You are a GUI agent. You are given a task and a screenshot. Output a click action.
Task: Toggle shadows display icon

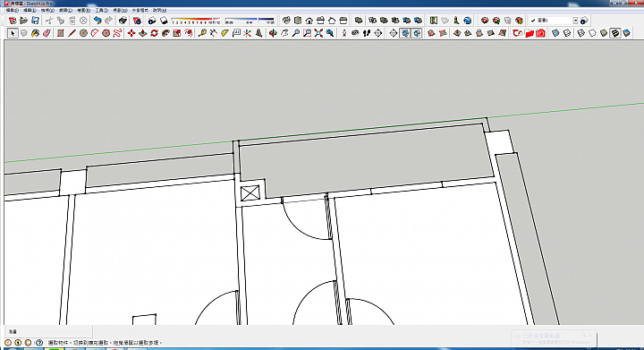tap(164, 20)
